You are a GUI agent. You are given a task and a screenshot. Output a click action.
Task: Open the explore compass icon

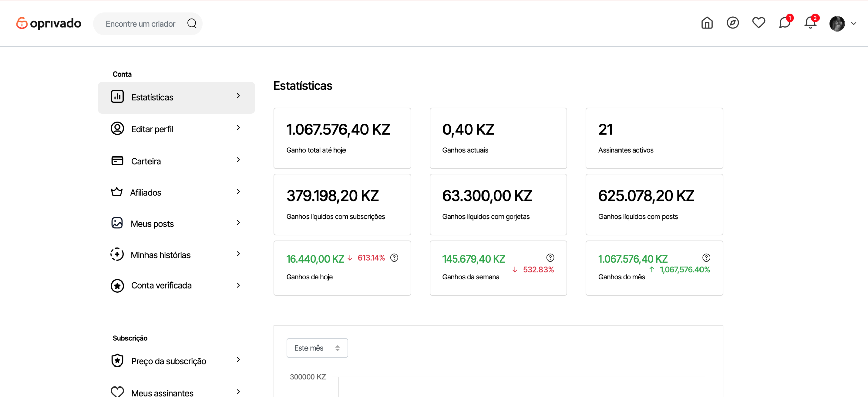pos(733,23)
